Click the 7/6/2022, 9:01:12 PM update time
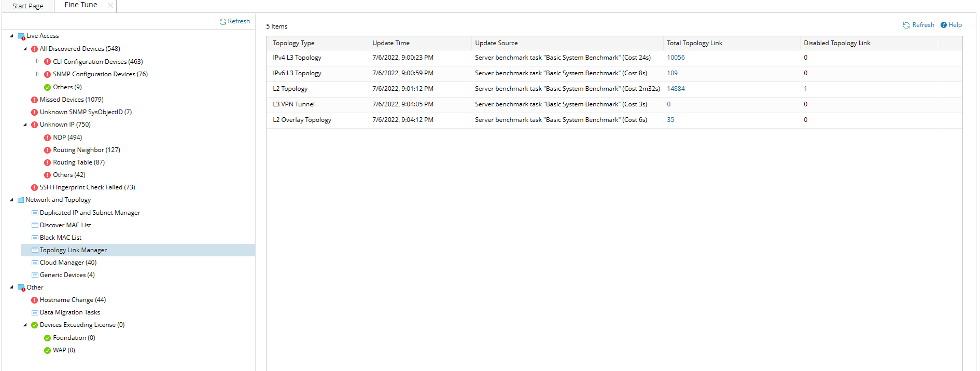Viewport: 980px width, 371px height. point(403,89)
